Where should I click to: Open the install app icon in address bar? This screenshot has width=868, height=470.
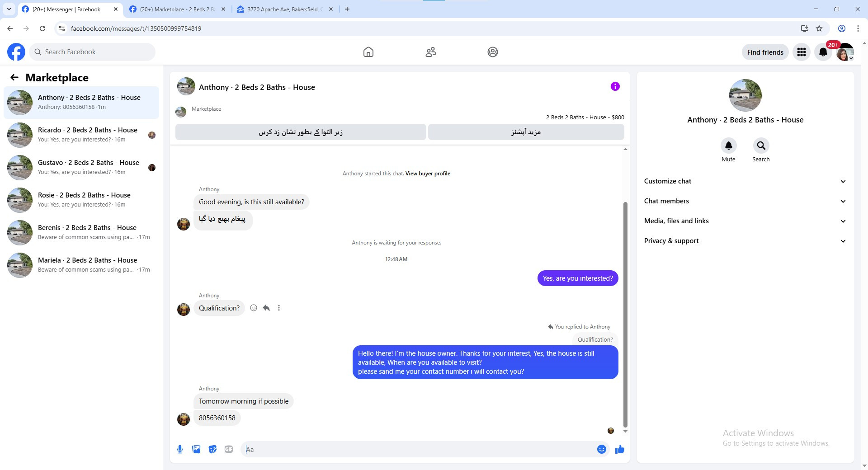click(805, 28)
